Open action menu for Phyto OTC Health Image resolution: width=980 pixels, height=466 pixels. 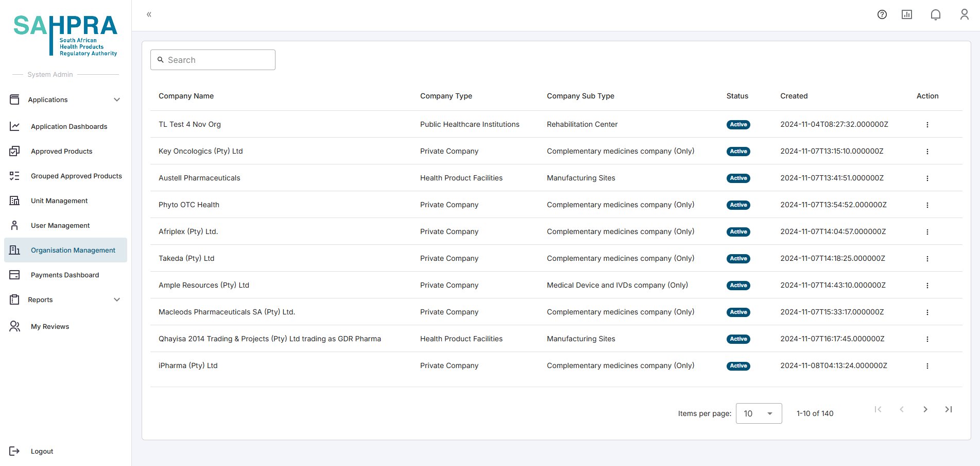pos(927,205)
